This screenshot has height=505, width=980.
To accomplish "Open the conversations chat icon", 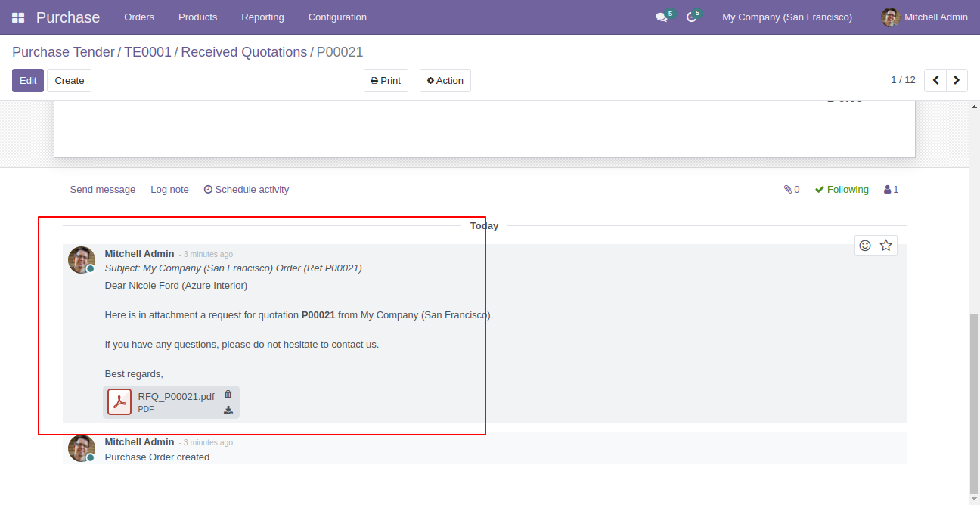I will point(662,17).
